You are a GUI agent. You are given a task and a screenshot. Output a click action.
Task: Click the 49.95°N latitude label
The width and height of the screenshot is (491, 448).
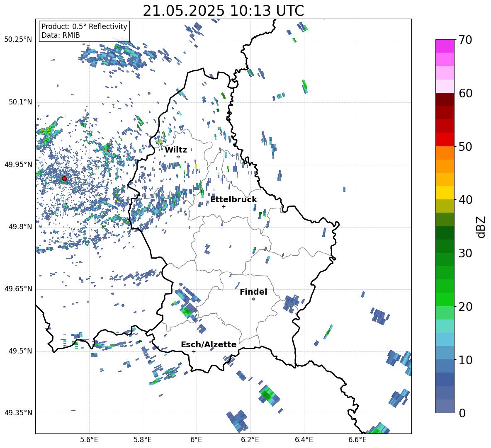[18, 164]
